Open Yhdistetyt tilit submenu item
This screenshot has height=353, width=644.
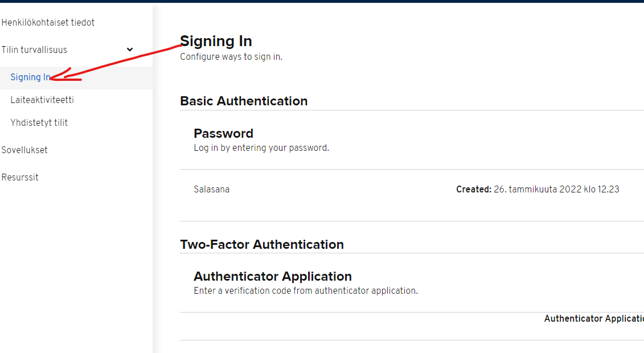tap(39, 123)
